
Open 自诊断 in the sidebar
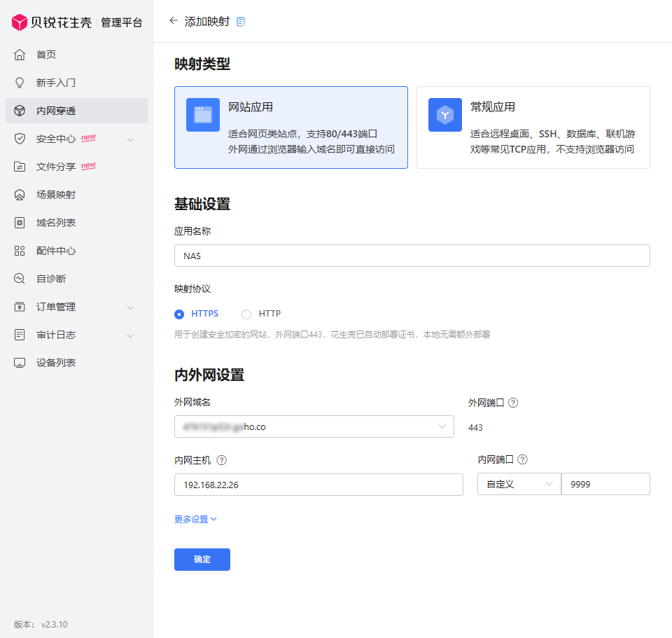tap(77, 279)
